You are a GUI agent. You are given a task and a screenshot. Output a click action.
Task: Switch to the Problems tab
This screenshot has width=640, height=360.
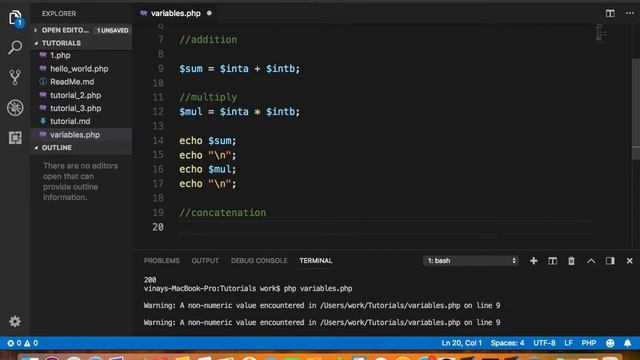(x=162, y=261)
